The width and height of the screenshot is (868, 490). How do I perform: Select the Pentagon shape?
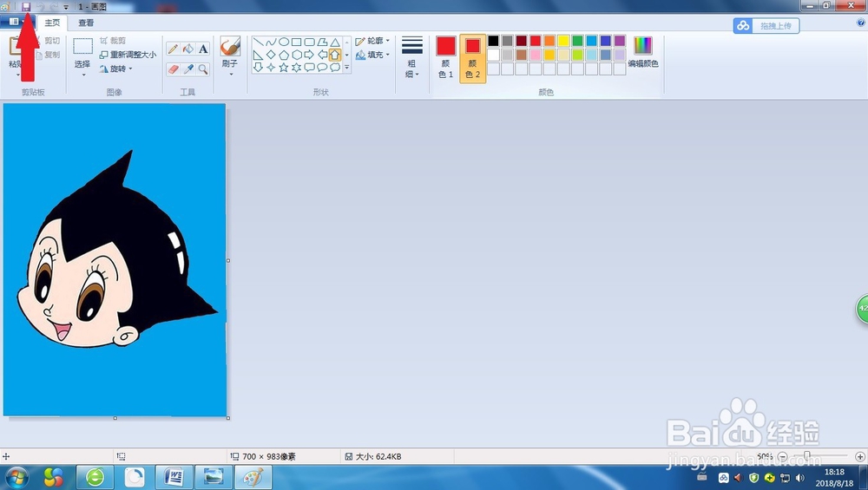[x=284, y=55]
